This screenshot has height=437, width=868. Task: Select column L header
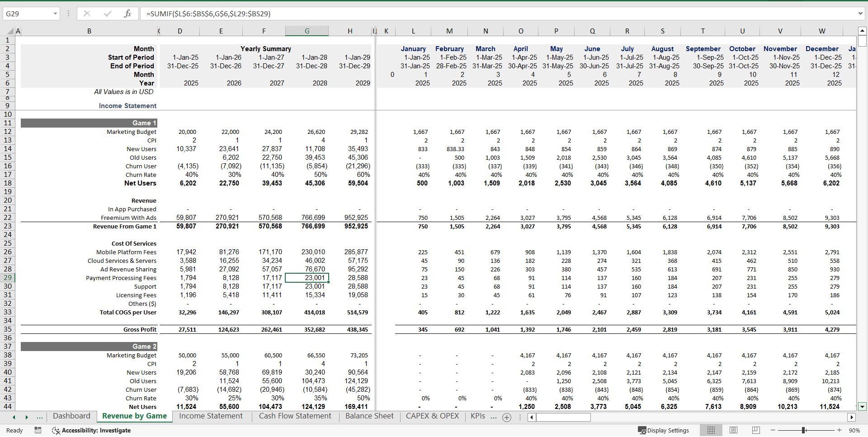(x=413, y=31)
